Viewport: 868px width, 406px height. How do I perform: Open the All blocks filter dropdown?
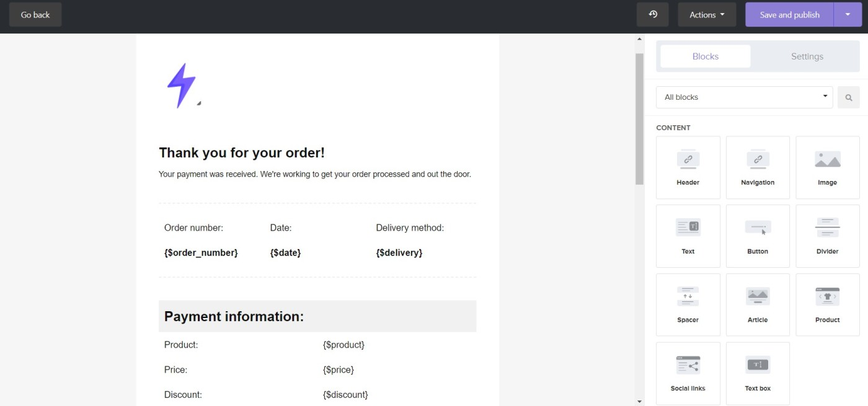(744, 97)
